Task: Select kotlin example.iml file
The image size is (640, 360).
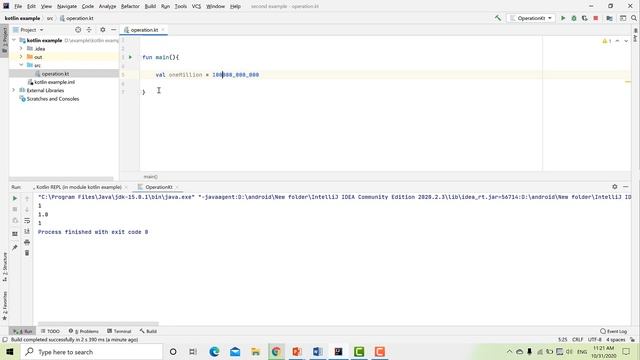Action: (x=54, y=82)
